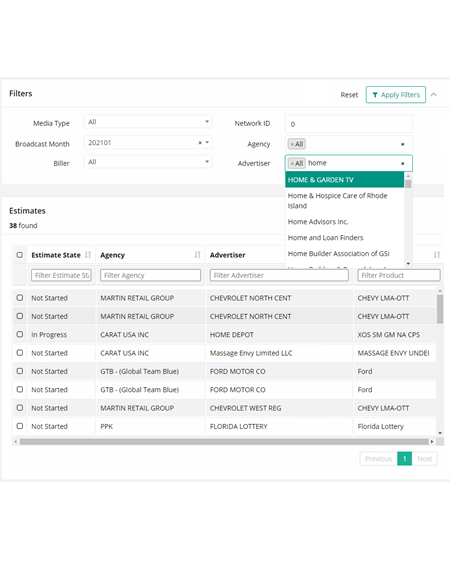The image size is (450, 585).
Task: Open the Media Type dropdown
Action: click(148, 122)
